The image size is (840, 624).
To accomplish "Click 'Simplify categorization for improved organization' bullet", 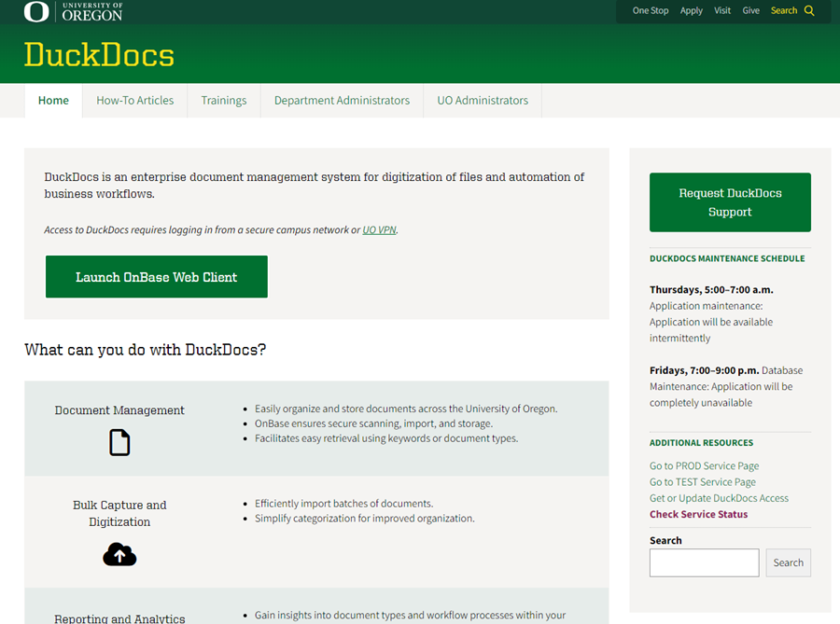I will point(364,518).
